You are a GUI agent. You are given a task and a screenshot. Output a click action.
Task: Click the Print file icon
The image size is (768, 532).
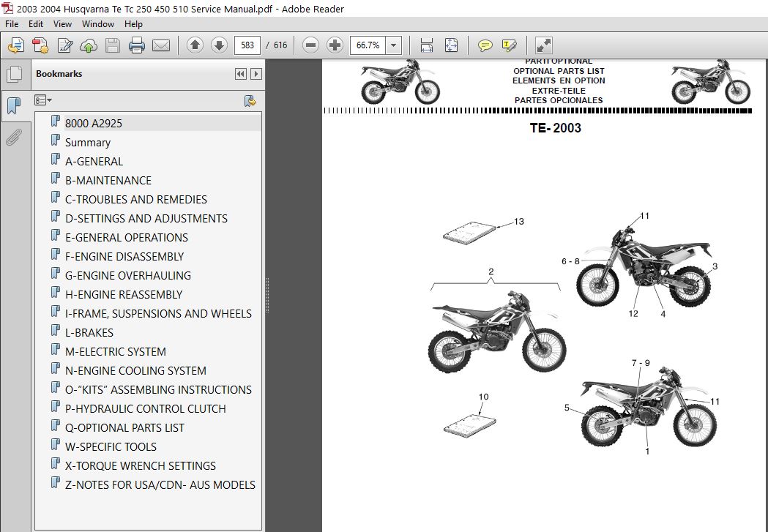[137, 45]
